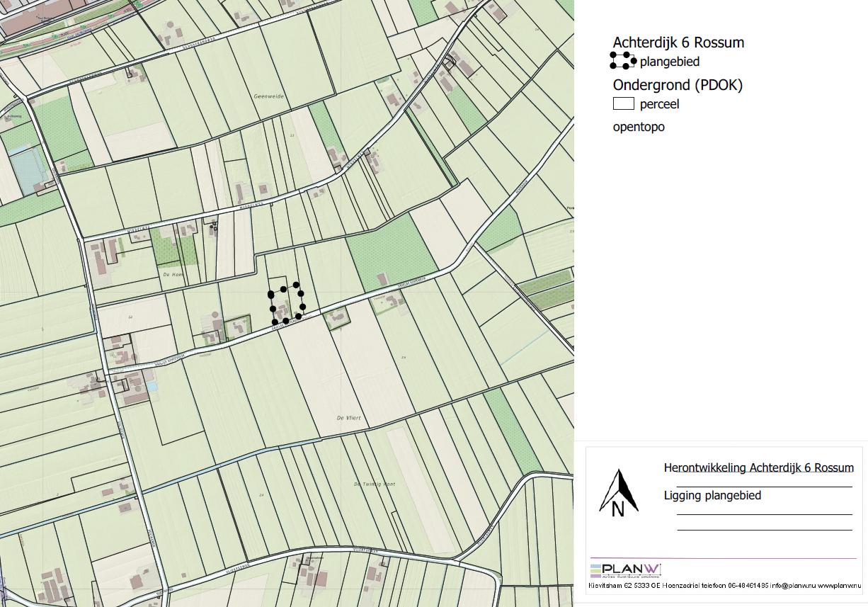Image resolution: width=868 pixels, height=607 pixels.
Task: Select the dotted plangebied outline on the map
Action: point(286,305)
